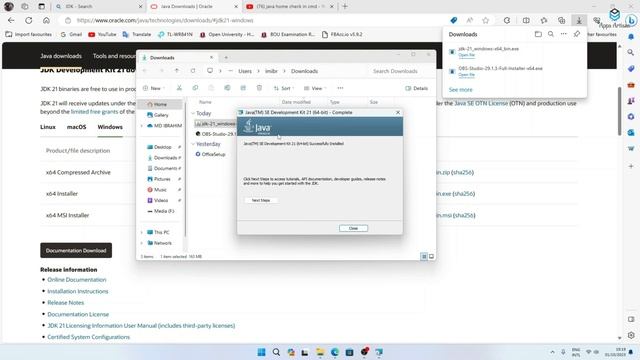Select OBS-Studio file in Explorer list
The height and width of the screenshot is (360, 640).
pyautogui.click(x=216, y=134)
